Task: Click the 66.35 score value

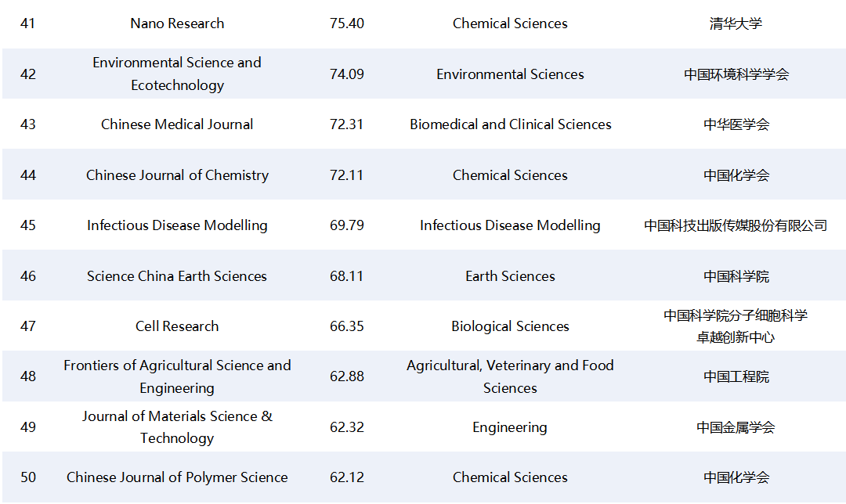Action: 347,326
